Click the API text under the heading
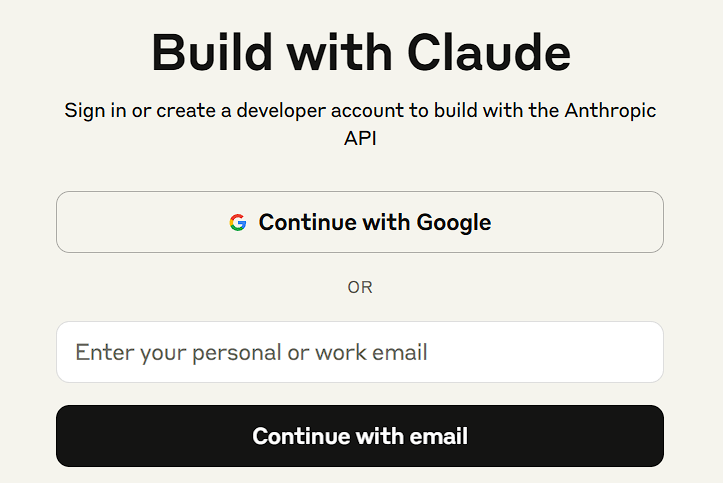 pos(360,138)
